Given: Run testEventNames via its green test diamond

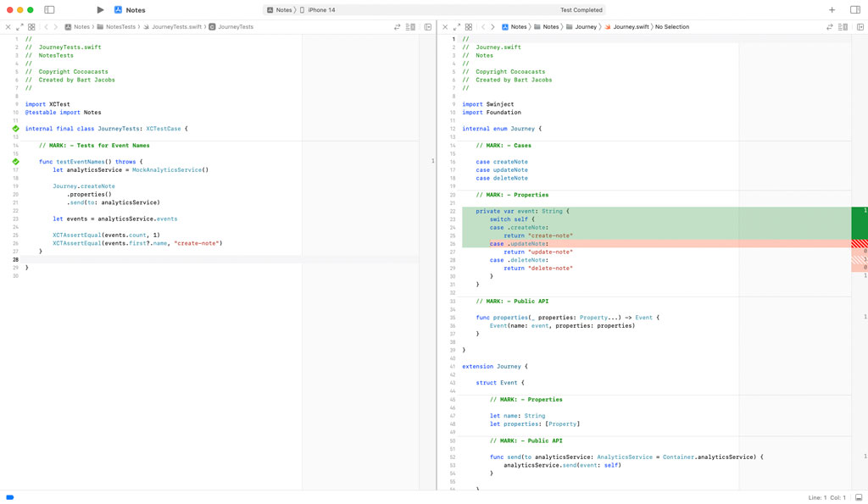Looking at the screenshot, I should click(14, 161).
